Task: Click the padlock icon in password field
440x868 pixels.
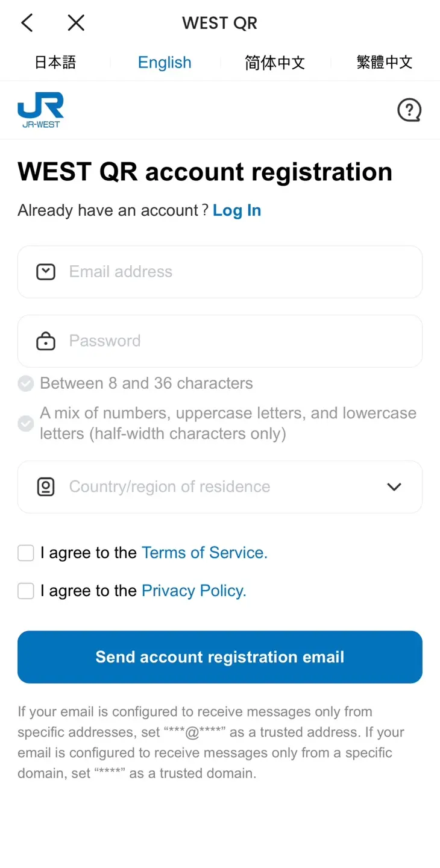Action: point(46,341)
